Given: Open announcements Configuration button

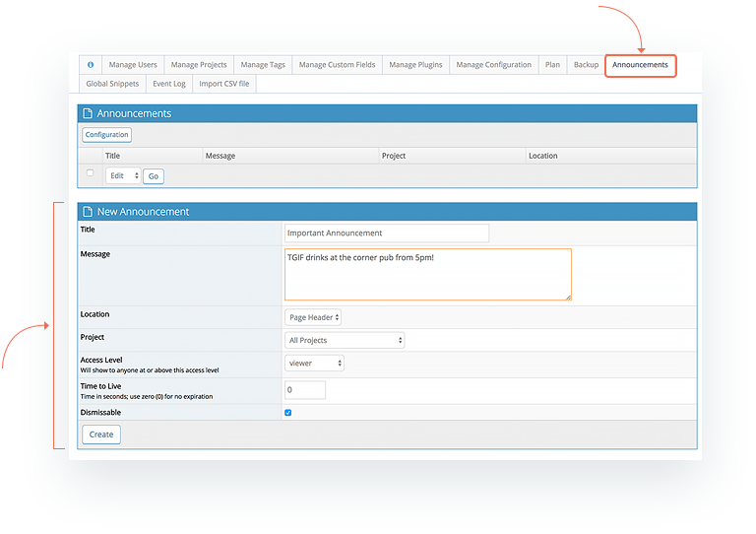Looking at the screenshot, I should click(106, 135).
